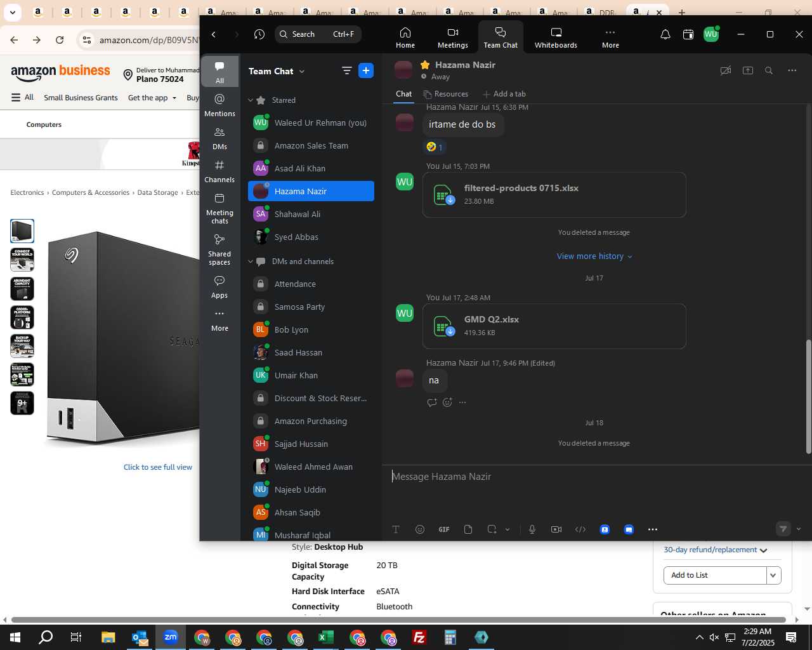This screenshot has height=650, width=812.
Task: Open Small Business Grants link
Action: tap(81, 98)
